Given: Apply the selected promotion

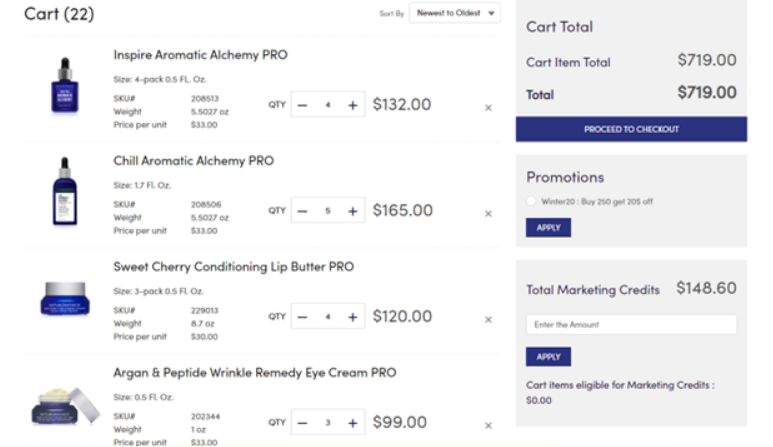Looking at the screenshot, I should pyautogui.click(x=548, y=228).
